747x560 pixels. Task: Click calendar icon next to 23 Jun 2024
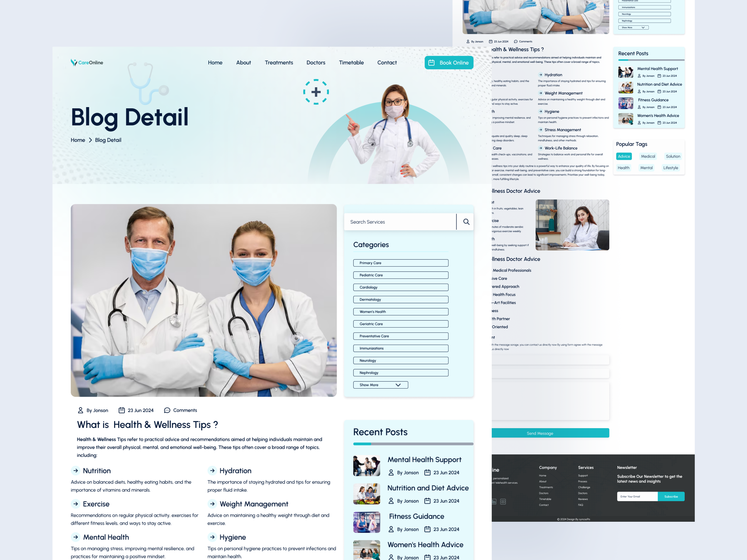[122, 410]
